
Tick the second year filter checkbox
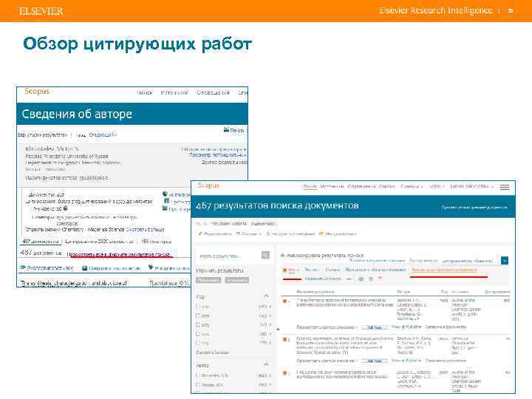198,316
